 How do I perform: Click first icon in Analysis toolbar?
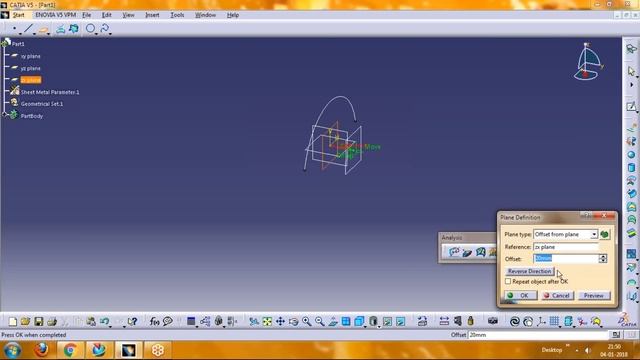tap(454, 252)
